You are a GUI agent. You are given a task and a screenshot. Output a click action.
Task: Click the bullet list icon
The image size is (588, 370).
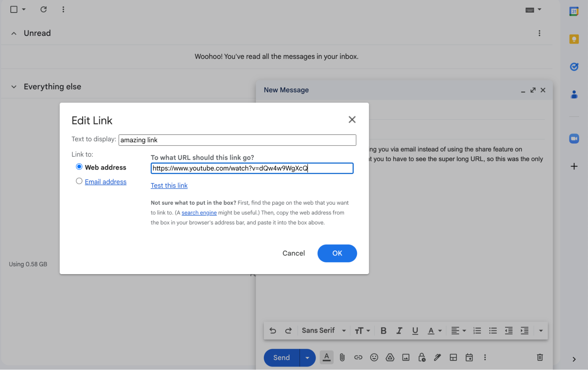click(x=493, y=331)
